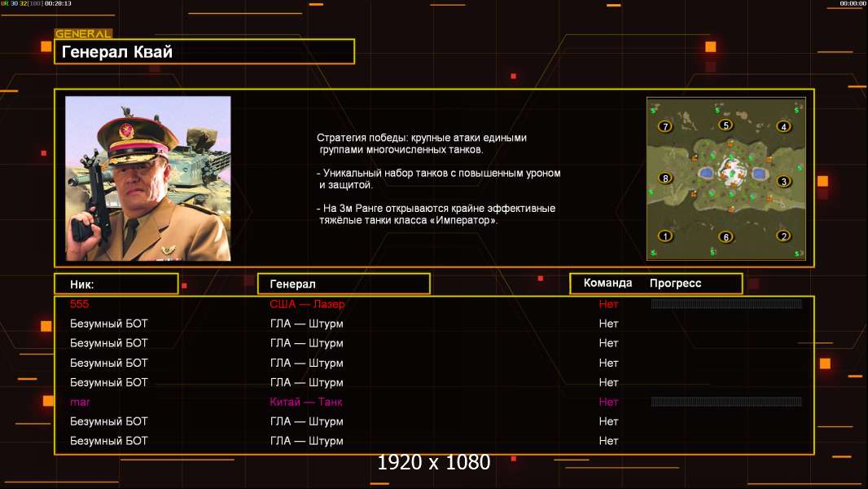The width and height of the screenshot is (868, 489).
Task: Click the 00:00:00 counter in corner
Action: click(x=853, y=3)
